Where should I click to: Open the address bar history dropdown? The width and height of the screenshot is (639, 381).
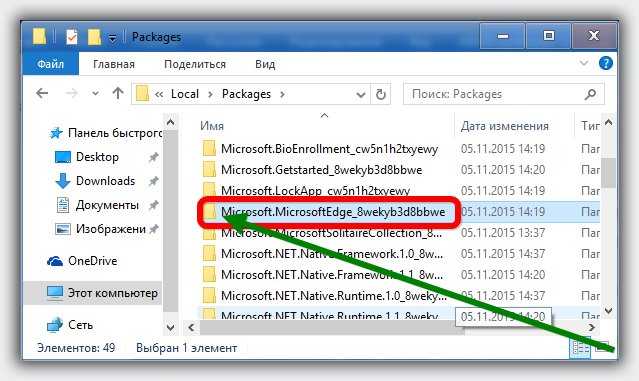tap(360, 95)
